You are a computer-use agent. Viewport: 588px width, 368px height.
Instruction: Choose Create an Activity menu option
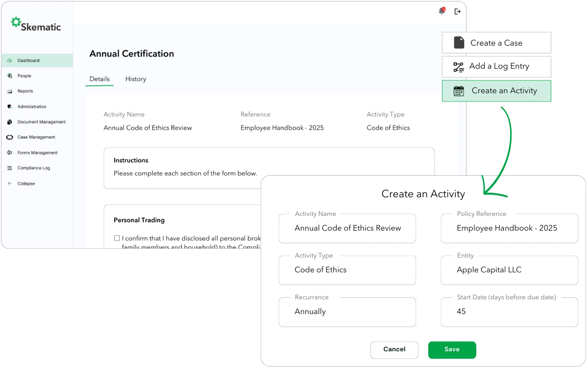tap(497, 91)
